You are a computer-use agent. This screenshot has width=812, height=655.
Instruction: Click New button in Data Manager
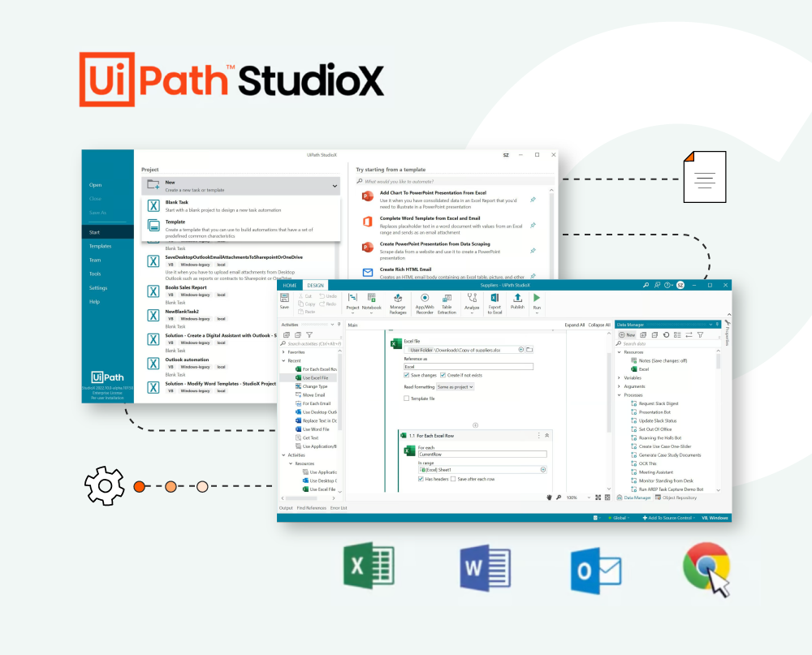627,335
